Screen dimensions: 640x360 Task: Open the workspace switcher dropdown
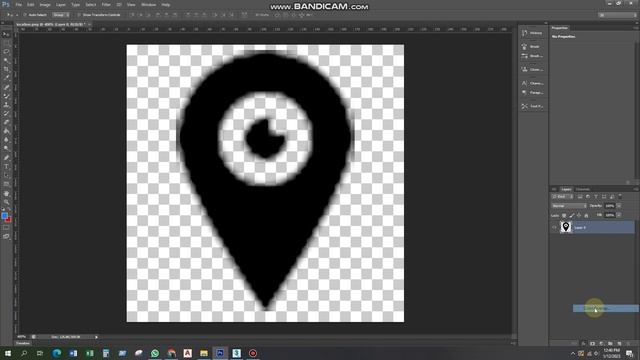(618, 15)
